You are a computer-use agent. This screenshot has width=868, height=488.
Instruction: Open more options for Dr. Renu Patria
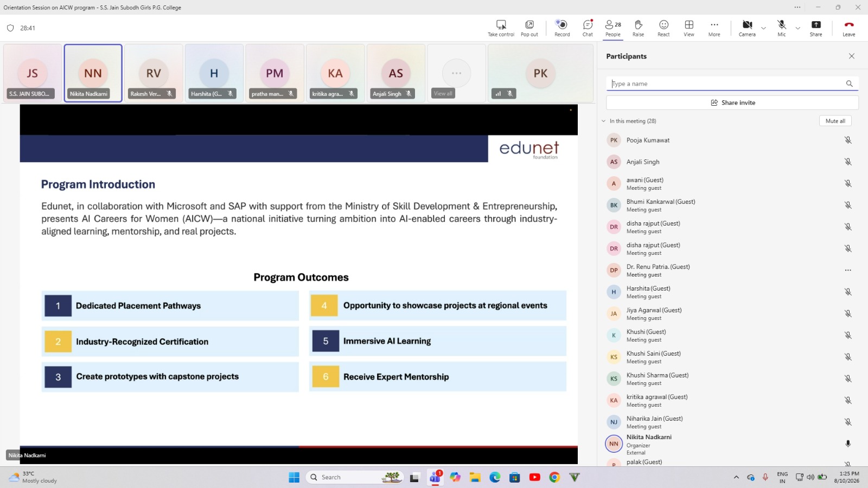tap(848, 270)
